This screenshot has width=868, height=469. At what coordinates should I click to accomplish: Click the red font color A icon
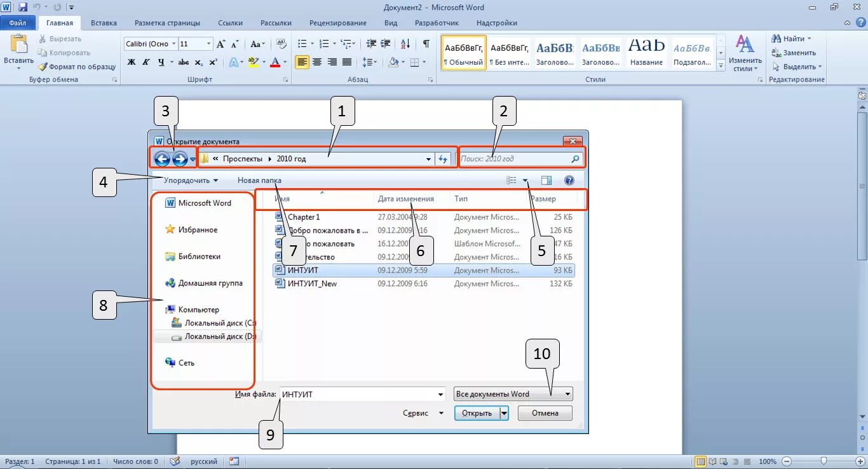275,62
